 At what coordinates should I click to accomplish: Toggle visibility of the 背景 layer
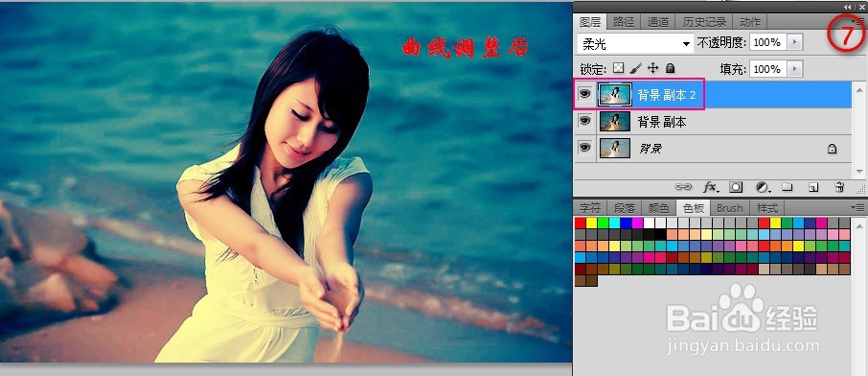tap(584, 148)
